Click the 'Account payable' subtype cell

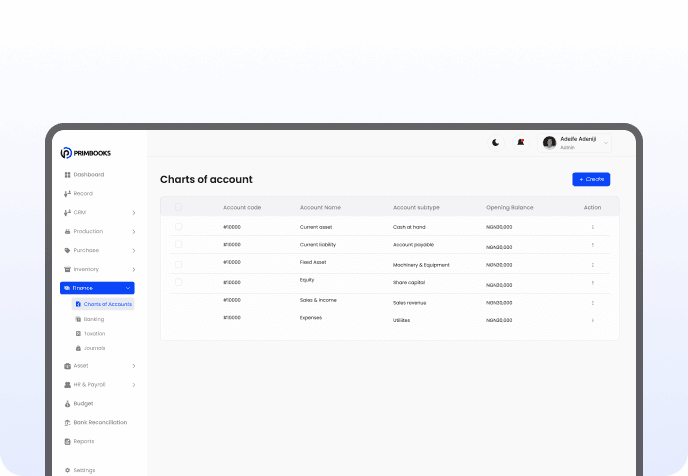(413, 245)
